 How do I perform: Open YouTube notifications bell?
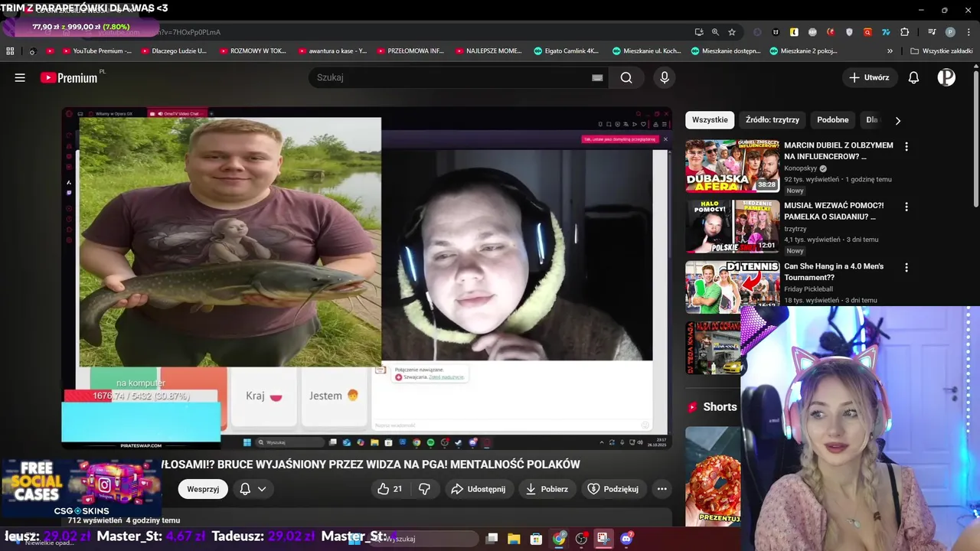913,77
